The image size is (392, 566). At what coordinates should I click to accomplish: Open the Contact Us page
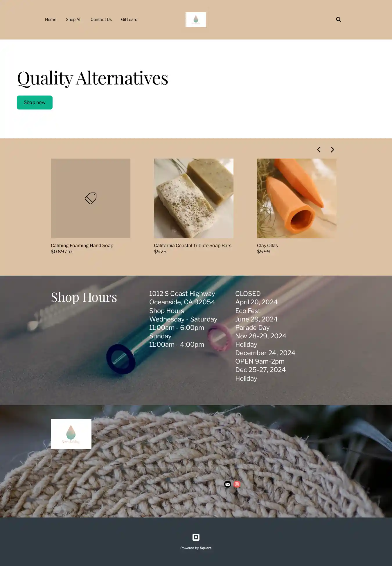coord(101,19)
